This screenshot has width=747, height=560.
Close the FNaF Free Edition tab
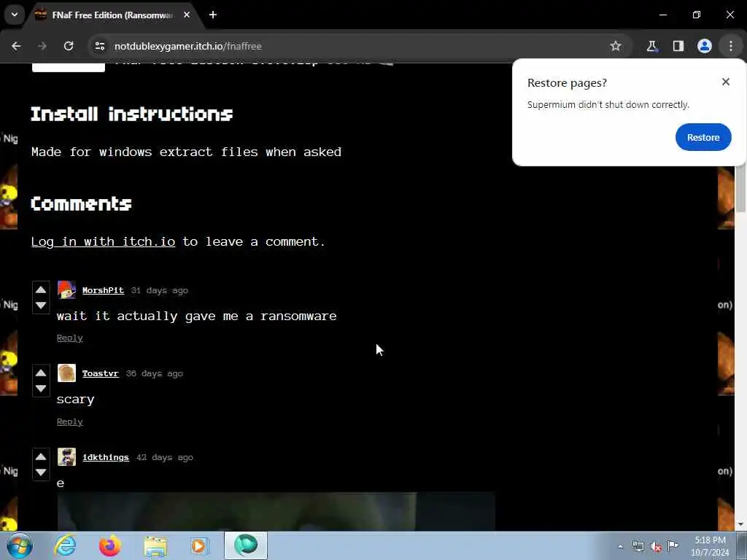click(x=187, y=15)
